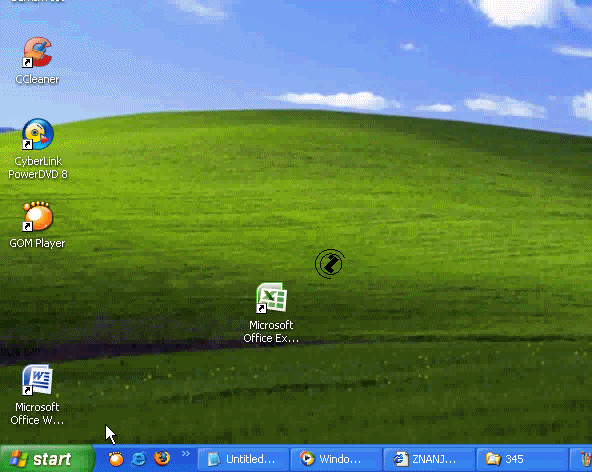Viewport: 592px width, 472px height.
Task: Open the Start menu
Action: (47, 459)
